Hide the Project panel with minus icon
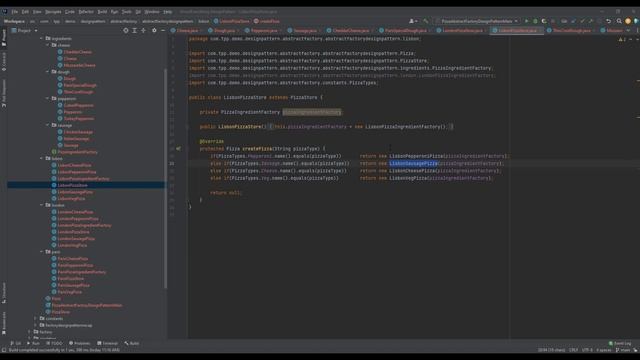The image size is (640, 360). 163,31
